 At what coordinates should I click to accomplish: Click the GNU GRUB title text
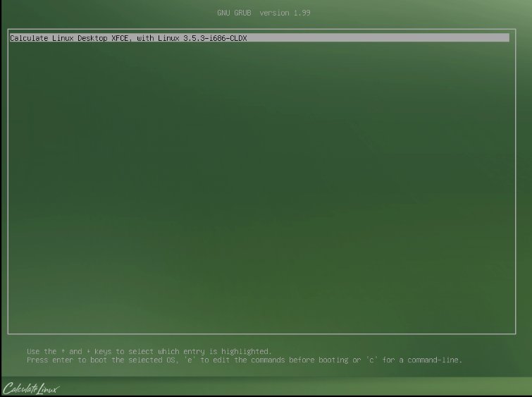tap(234, 13)
